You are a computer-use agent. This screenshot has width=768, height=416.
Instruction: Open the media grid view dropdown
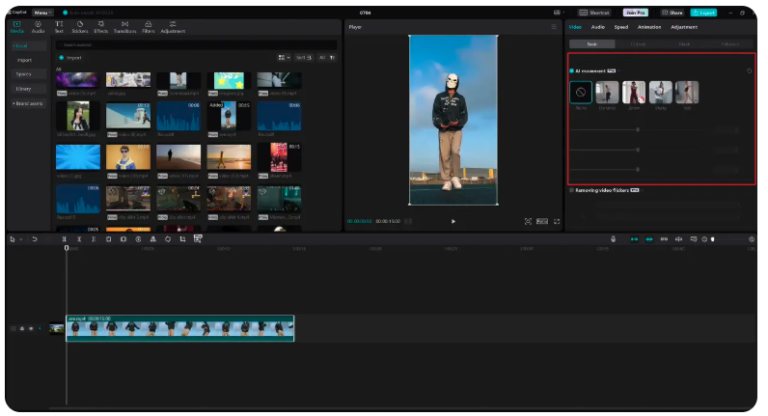pyautogui.click(x=283, y=57)
